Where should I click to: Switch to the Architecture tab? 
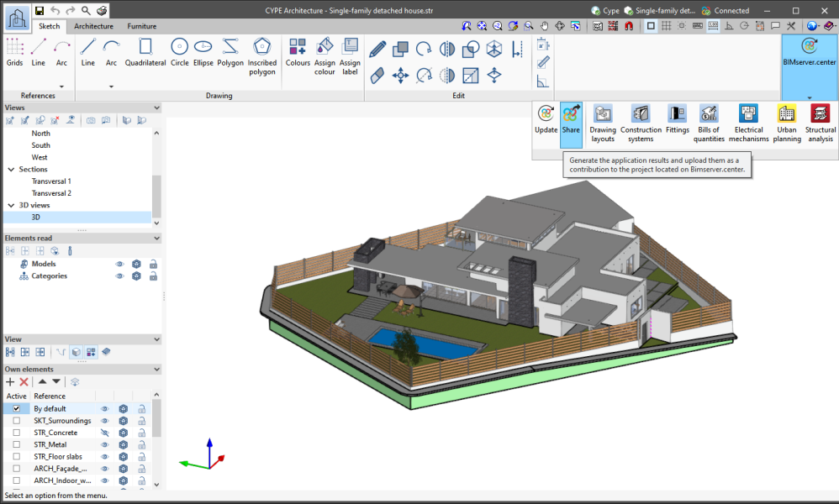[93, 26]
